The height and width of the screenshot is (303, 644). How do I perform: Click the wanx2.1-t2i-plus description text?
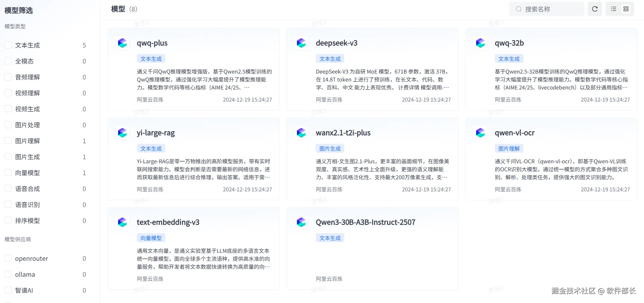(383, 170)
